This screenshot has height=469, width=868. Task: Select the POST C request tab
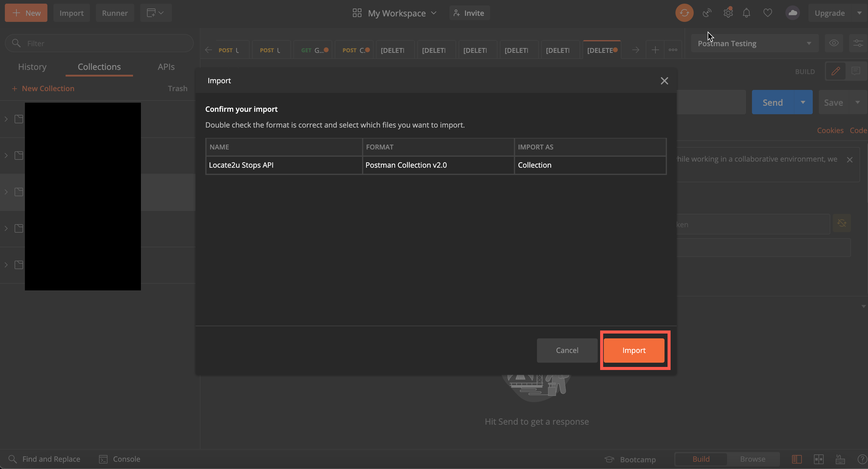pyautogui.click(x=354, y=50)
